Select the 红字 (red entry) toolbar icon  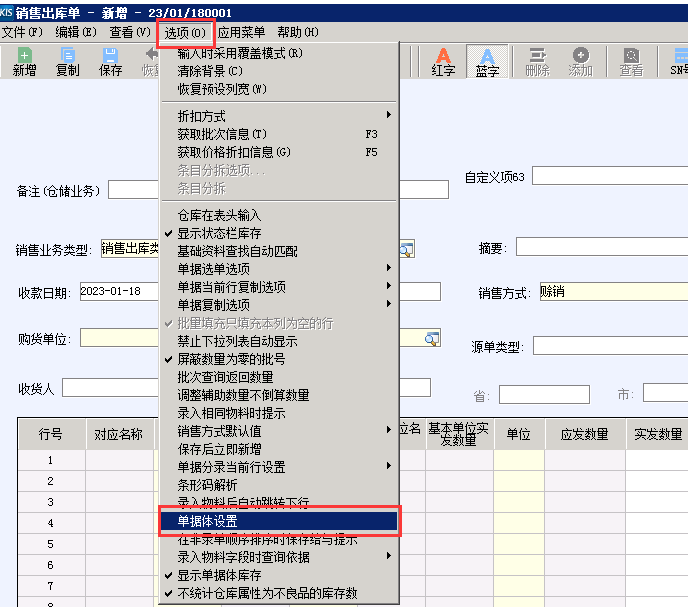pyautogui.click(x=443, y=62)
